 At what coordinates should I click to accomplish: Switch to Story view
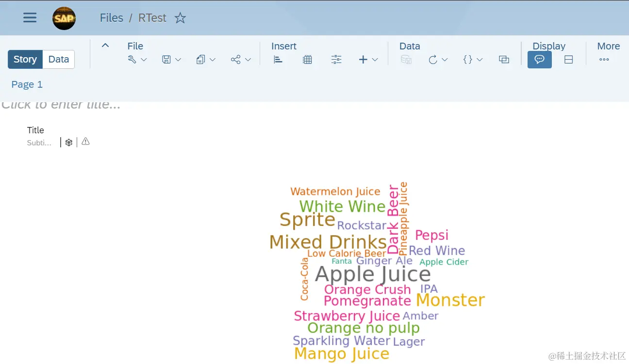25,59
